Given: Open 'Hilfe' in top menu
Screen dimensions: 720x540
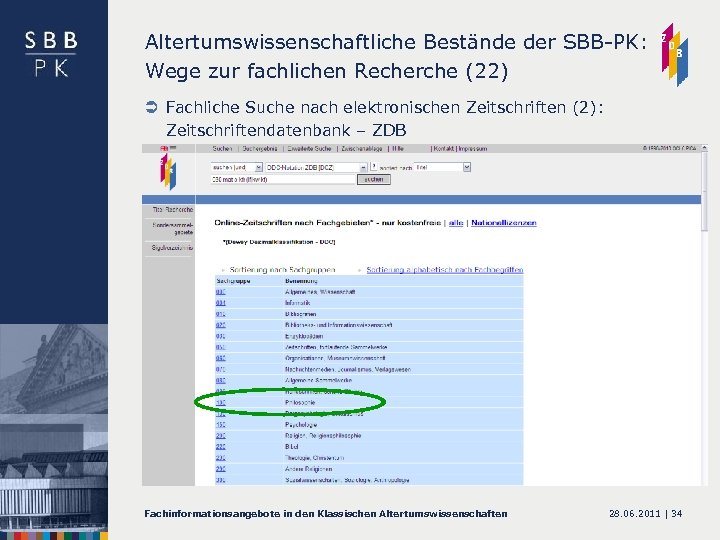Looking at the screenshot, I should 398,149.
